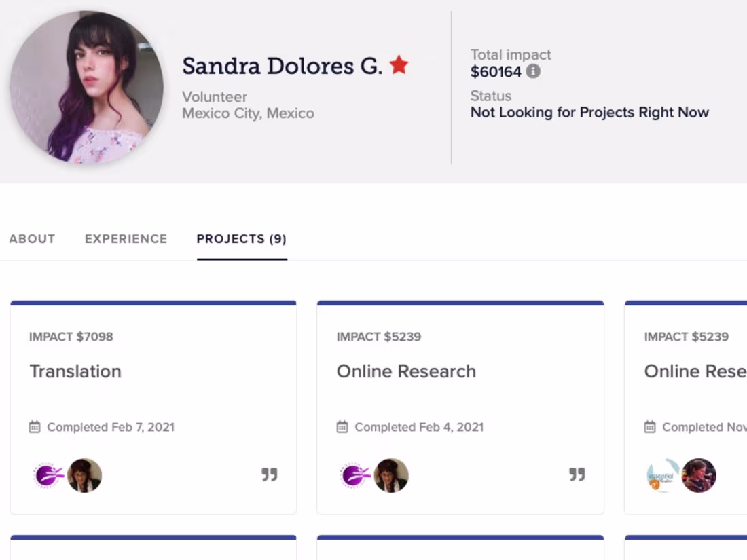747x560 pixels.
Task: Click the red star badge beside the name
Action: tap(399, 65)
